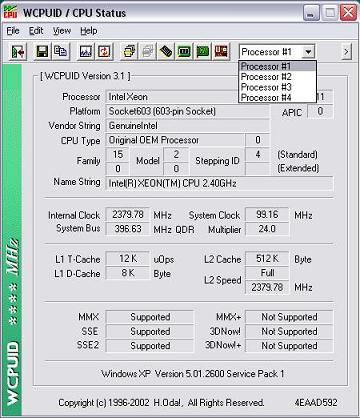The height and width of the screenshot is (418, 360).
Task: Collapse the processor selector dropdown arrow
Action: pos(308,52)
